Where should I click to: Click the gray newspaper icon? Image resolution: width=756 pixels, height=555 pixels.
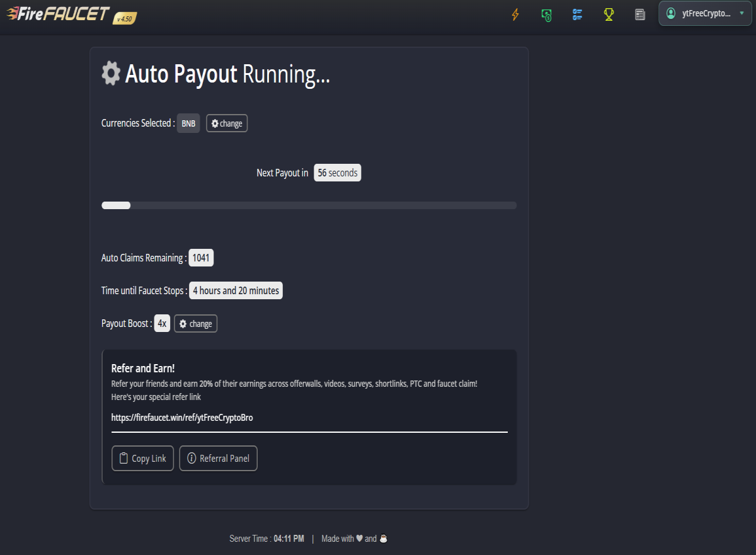[640, 14]
